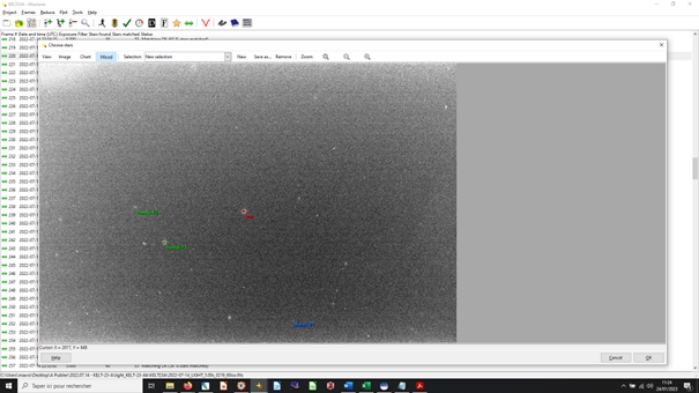The width and height of the screenshot is (699, 393).
Task: Click the Frame # column header
Action: (x=9, y=34)
